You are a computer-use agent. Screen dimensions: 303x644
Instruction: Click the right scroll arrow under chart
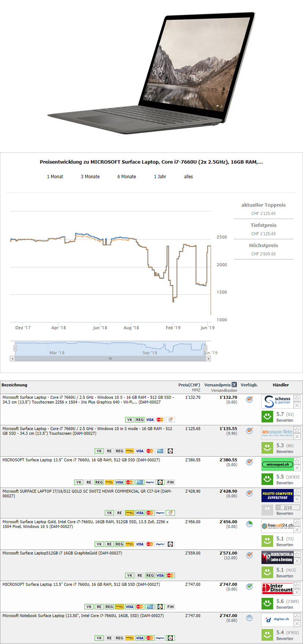coord(208,358)
